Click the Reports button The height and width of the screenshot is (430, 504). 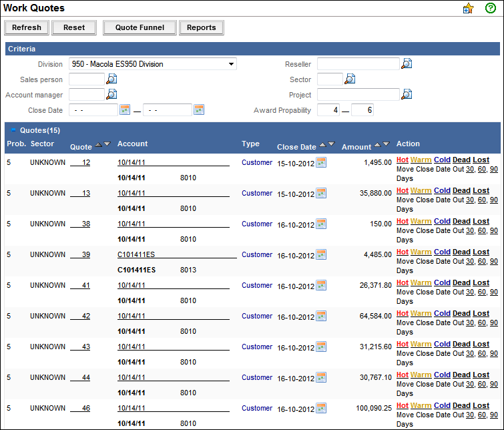click(x=202, y=28)
